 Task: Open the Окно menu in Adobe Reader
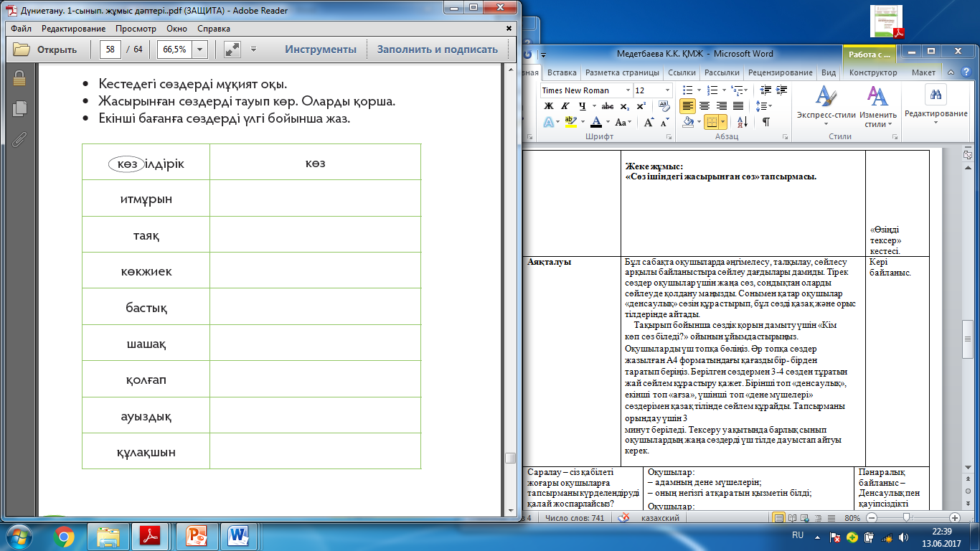[x=177, y=29]
